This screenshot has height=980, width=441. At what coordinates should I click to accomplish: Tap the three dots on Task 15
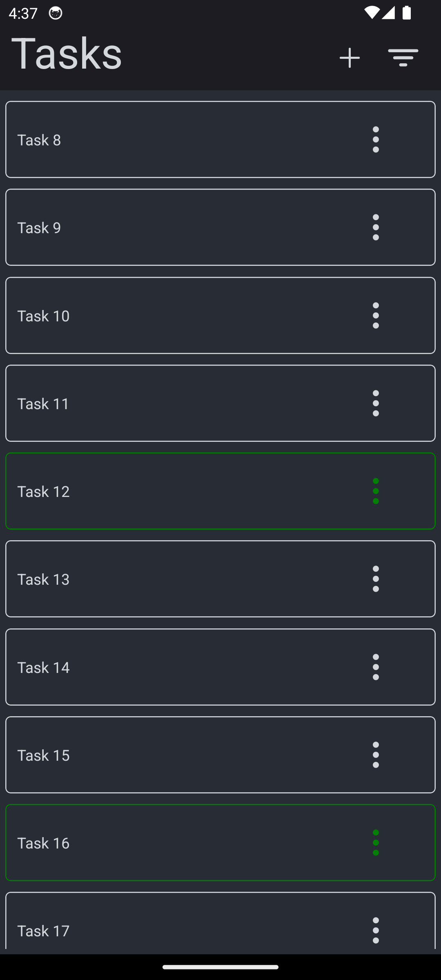[x=376, y=755]
